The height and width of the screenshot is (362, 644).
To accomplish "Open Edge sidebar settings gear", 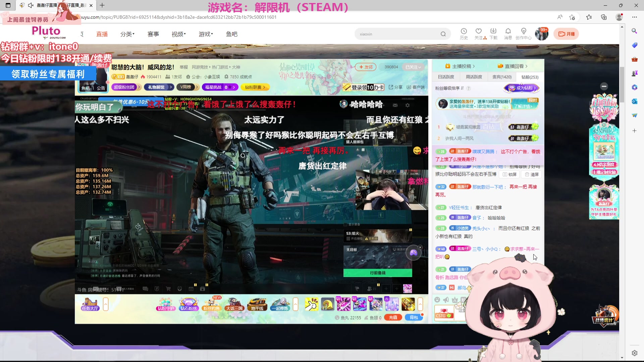I will point(634,353).
